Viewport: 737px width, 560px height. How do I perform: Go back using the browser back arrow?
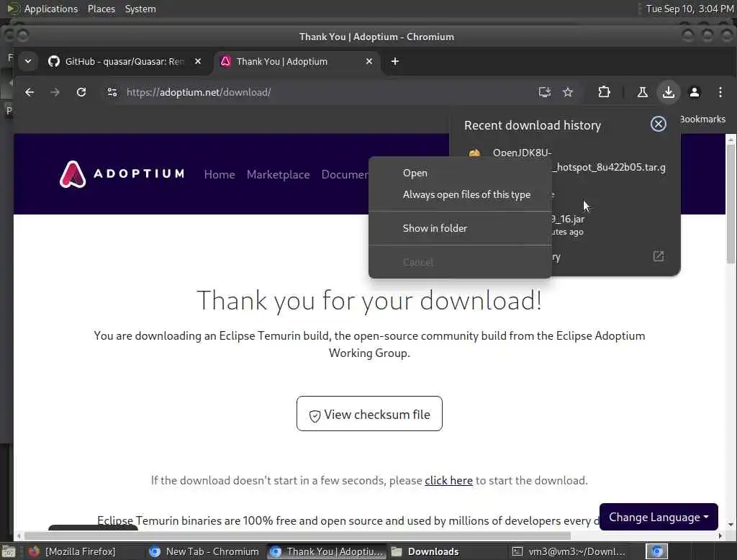[29, 92]
